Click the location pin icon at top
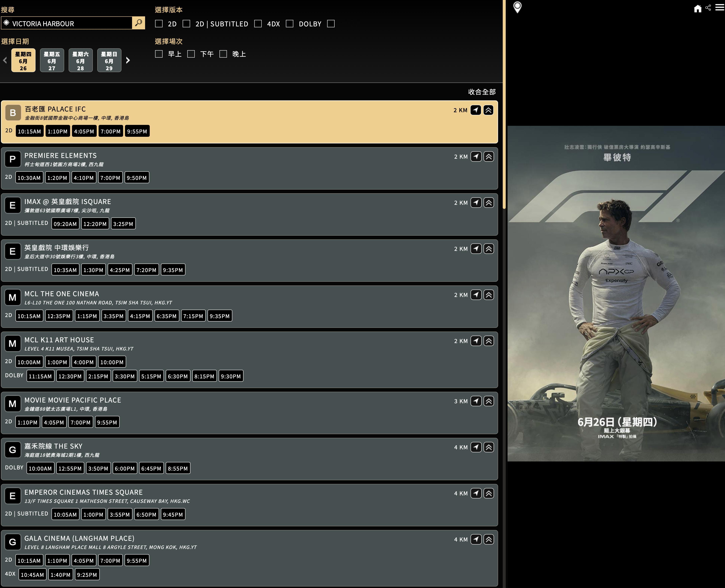This screenshot has width=725, height=588. pyautogui.click(x=517, y=7)
